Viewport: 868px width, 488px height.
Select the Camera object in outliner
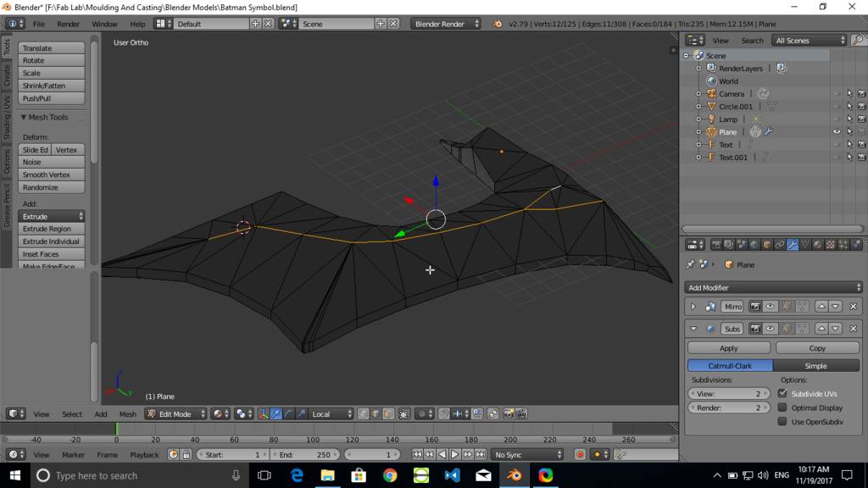click(x=731, y=94)
